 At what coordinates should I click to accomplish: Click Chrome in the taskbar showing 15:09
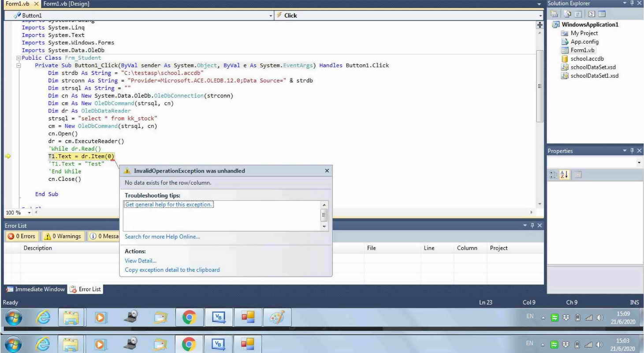[190, 318]
